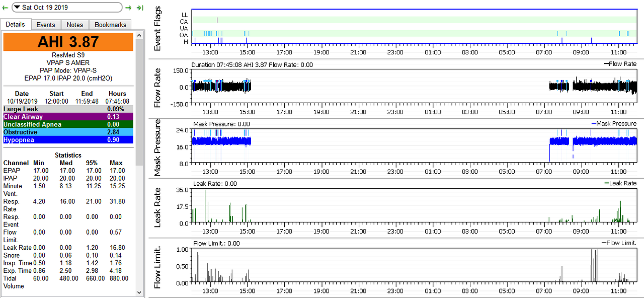Open the Bookmarks tab

(110, 25)
